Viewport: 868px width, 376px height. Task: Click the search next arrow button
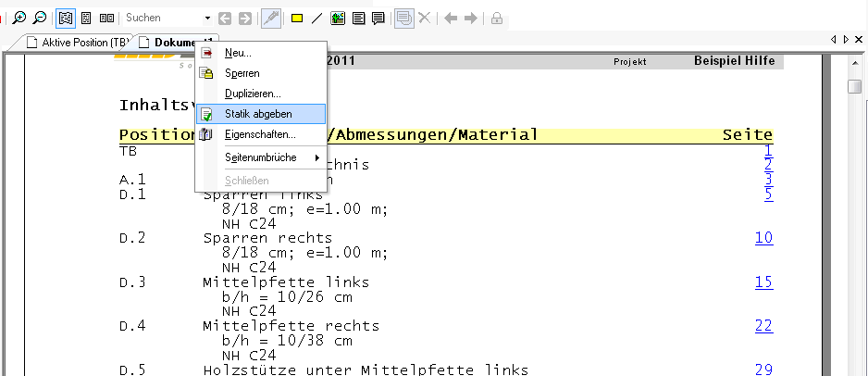(244, 19)
